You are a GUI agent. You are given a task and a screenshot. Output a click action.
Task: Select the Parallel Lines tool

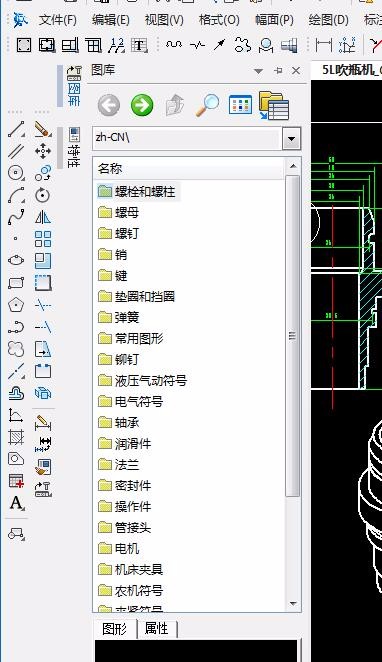coord(16,151)
